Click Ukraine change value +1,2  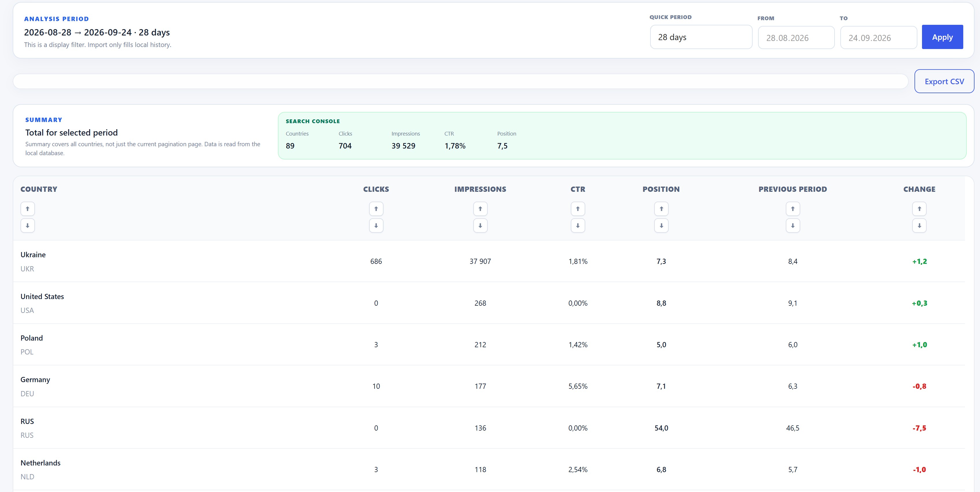pyautogui.click(x=919, y=261)
